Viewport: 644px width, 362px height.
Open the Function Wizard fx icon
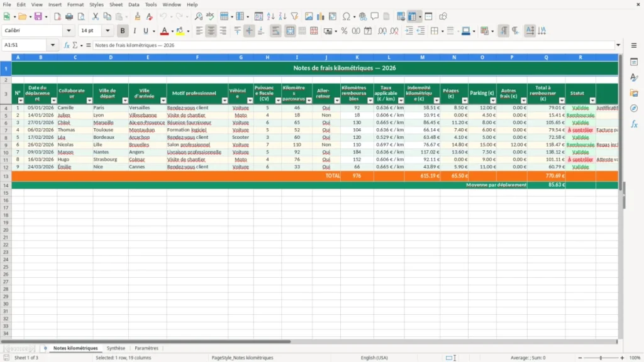click(x=67, y=45)
